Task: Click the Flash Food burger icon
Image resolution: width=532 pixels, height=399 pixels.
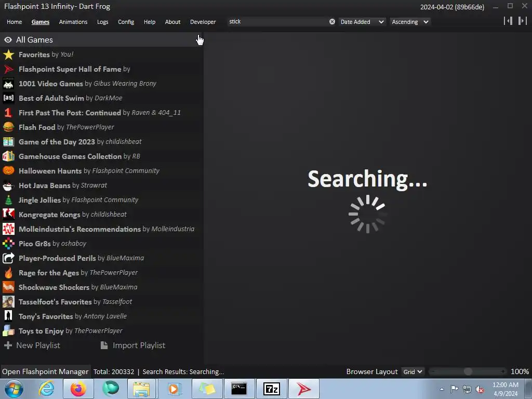Action: (x=8, y=127)
